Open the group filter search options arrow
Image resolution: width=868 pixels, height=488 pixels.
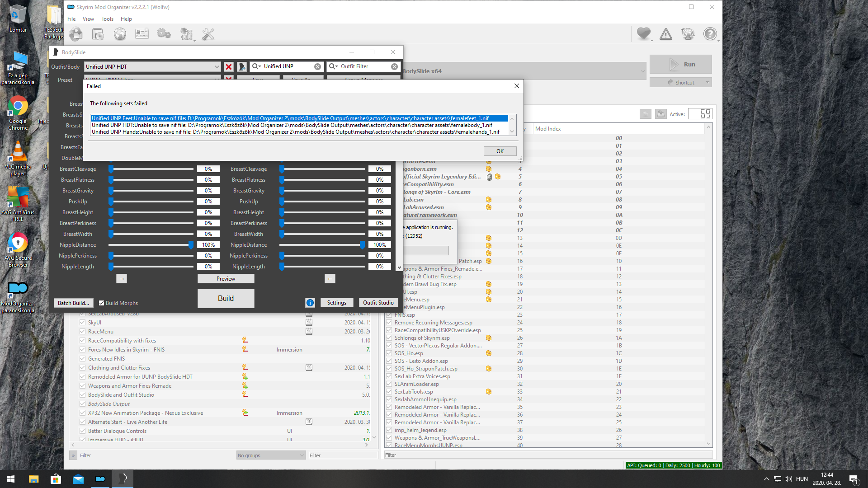pyautogui.click(x=257, y=67)
